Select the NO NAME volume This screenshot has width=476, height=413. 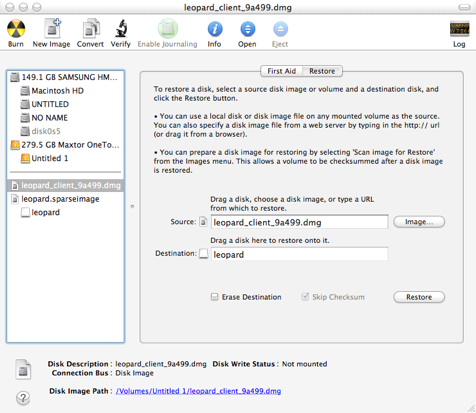(65, 118)
